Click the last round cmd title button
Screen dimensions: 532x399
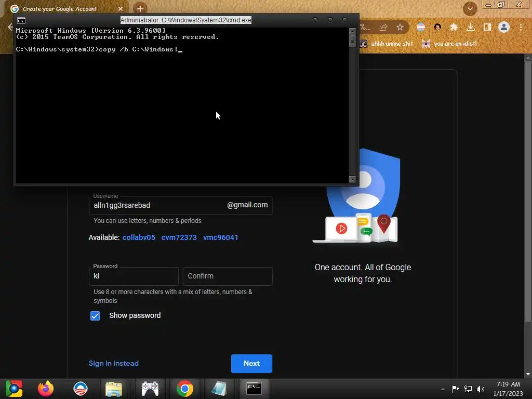pos(345,20)
